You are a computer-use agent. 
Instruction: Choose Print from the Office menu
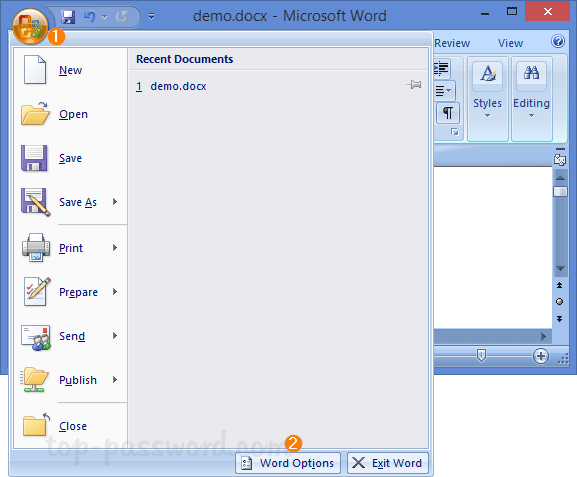(70, 248)
